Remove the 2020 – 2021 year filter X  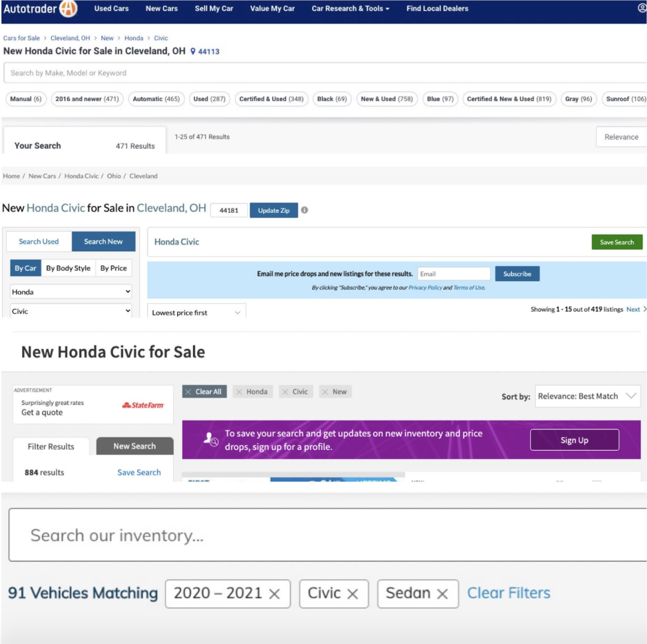(274, 594)
